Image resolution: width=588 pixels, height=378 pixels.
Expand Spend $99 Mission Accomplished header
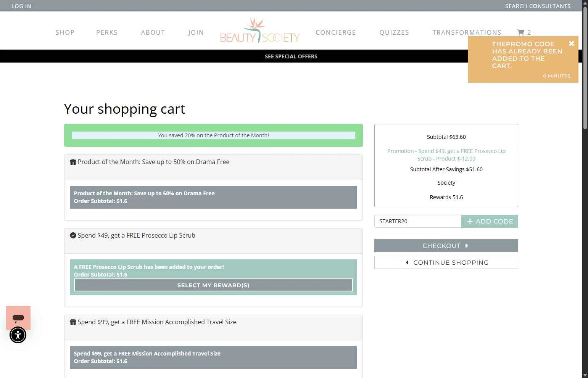pyautogui.click(x=213, y=327)
